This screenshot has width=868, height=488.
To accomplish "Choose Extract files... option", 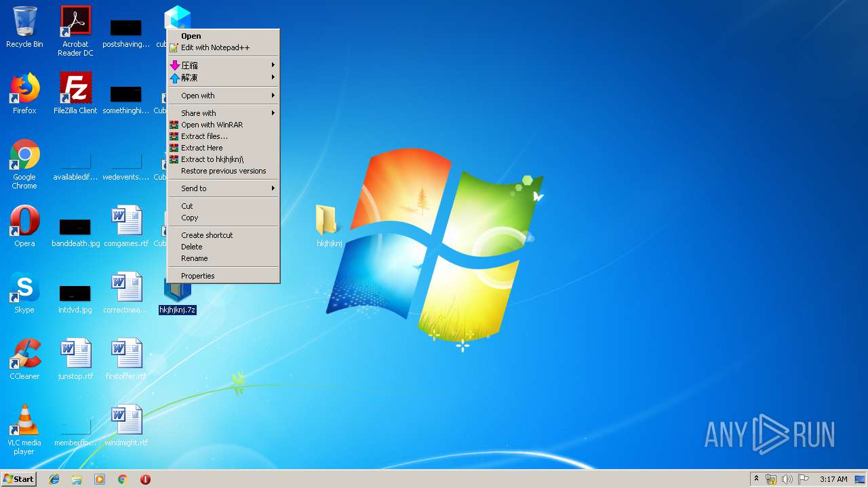I will (x=224, y=136).
